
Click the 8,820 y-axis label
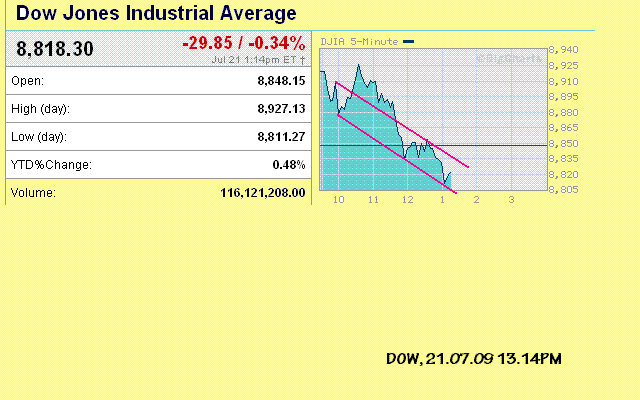[x=564, y=175]
